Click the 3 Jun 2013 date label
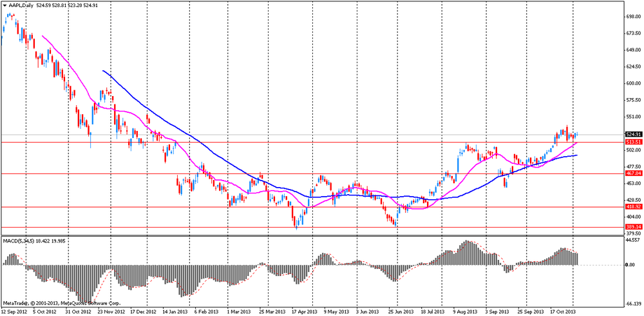This screenshot has width=644, height=316. (368, 312)
